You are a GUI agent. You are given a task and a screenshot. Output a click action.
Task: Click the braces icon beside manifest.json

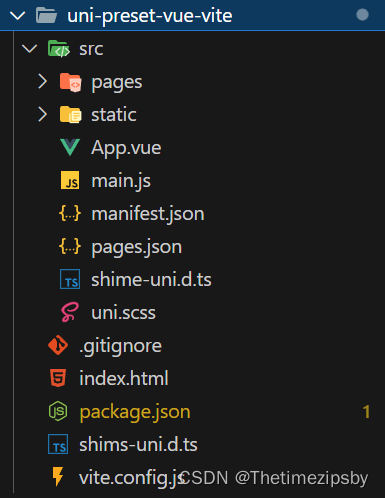70,213
